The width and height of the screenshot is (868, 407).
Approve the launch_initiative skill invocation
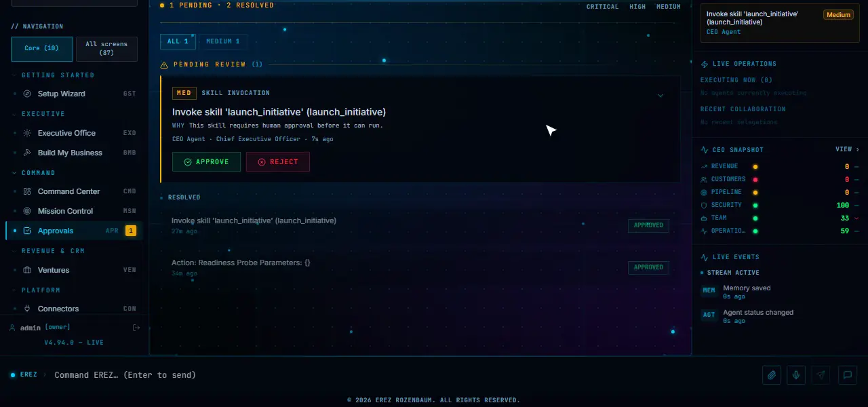tap(206, 161)
